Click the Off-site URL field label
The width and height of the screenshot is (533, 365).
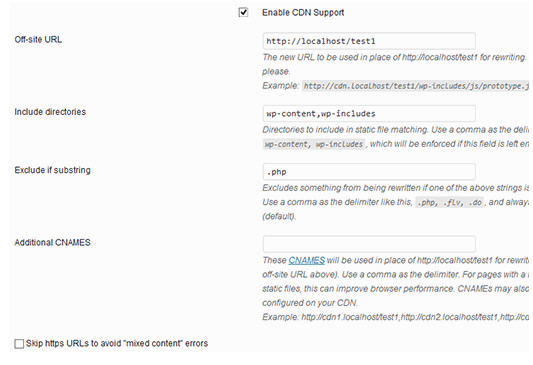tap(38, 39)
